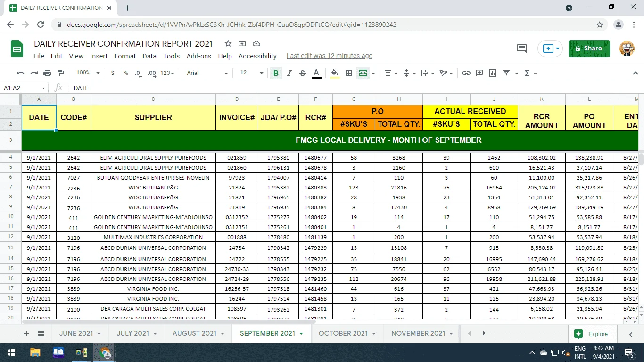Open the Add-ons menu
The image size is (644, 362).
coord(199,56)
